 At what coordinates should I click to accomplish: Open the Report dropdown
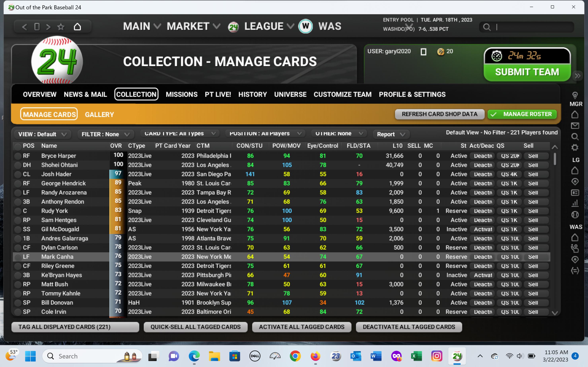pos(391,134)
